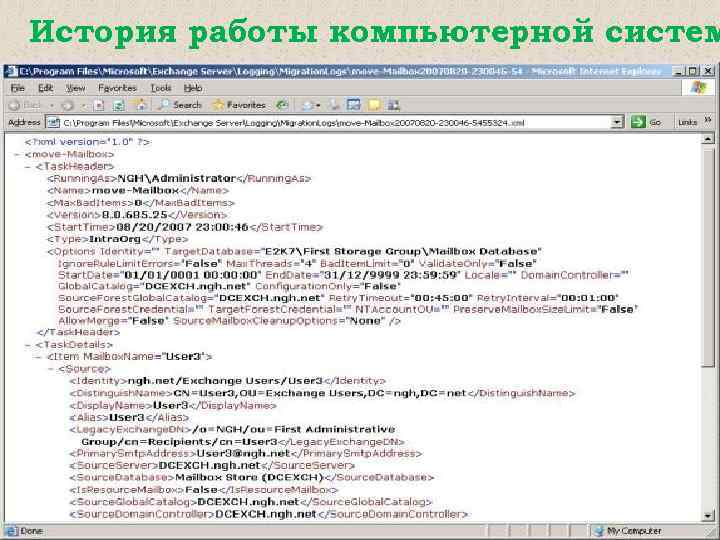
Task: Collapse the TaskHeader XML node
Action: (x=28, y=166)
